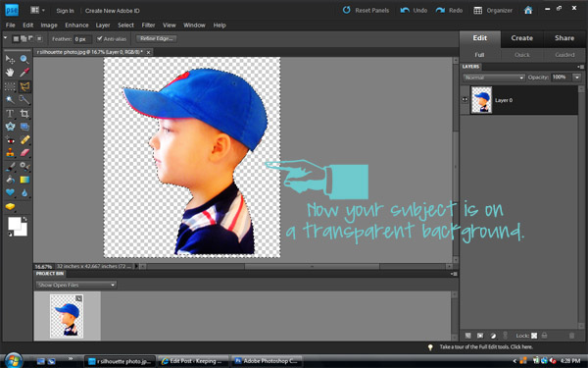Select the Move tool
The image size is (588, 368).
point(10,59)
